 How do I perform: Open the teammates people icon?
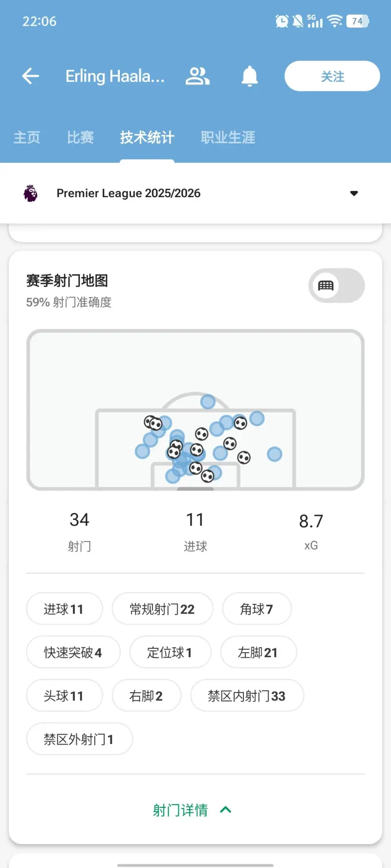coord(197,76)
